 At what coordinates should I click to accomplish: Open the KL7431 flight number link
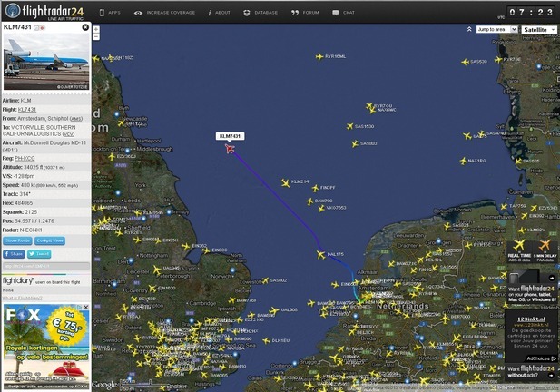pyautogui.click(x=27, y=110)
